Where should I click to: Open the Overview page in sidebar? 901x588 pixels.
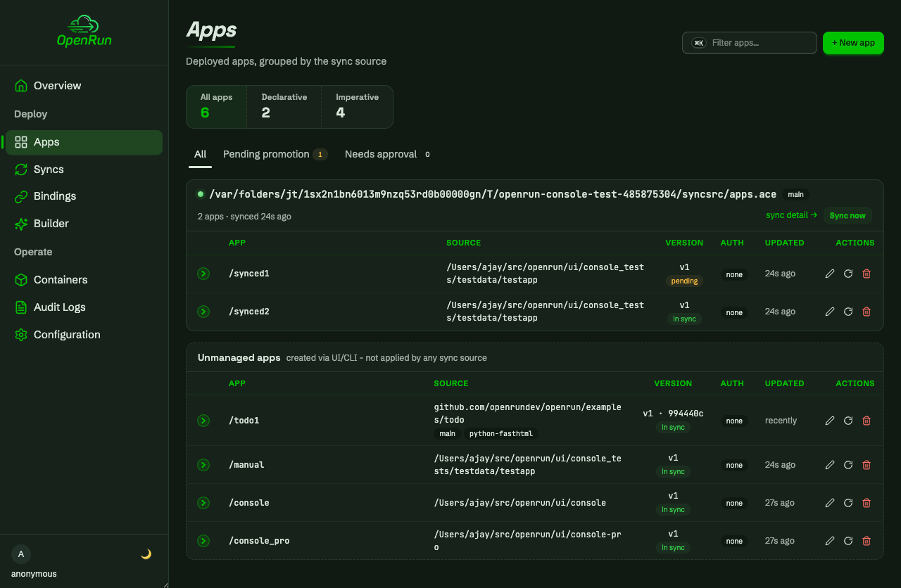pyautogui.click(x=84, y=86)
